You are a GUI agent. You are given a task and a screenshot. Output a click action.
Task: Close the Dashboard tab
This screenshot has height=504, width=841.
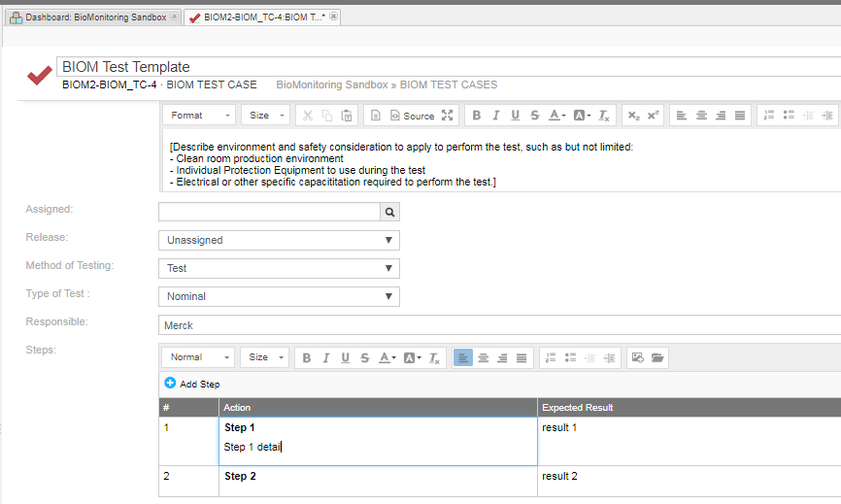click(174, 17)
